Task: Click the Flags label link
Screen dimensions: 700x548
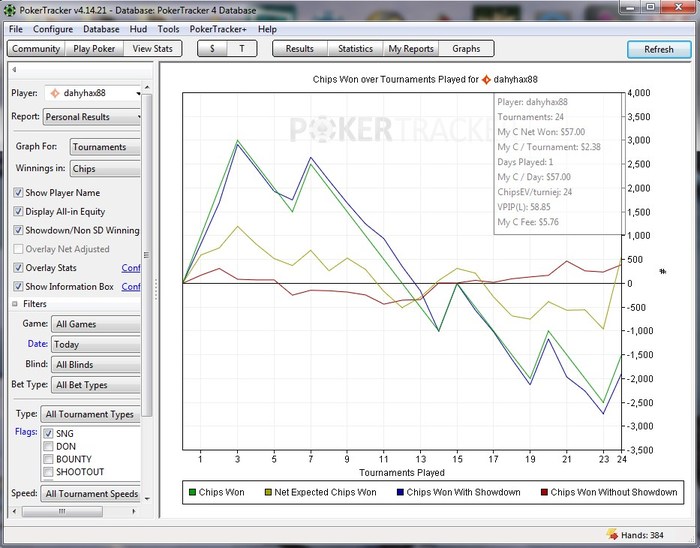Action: [26, 432]
